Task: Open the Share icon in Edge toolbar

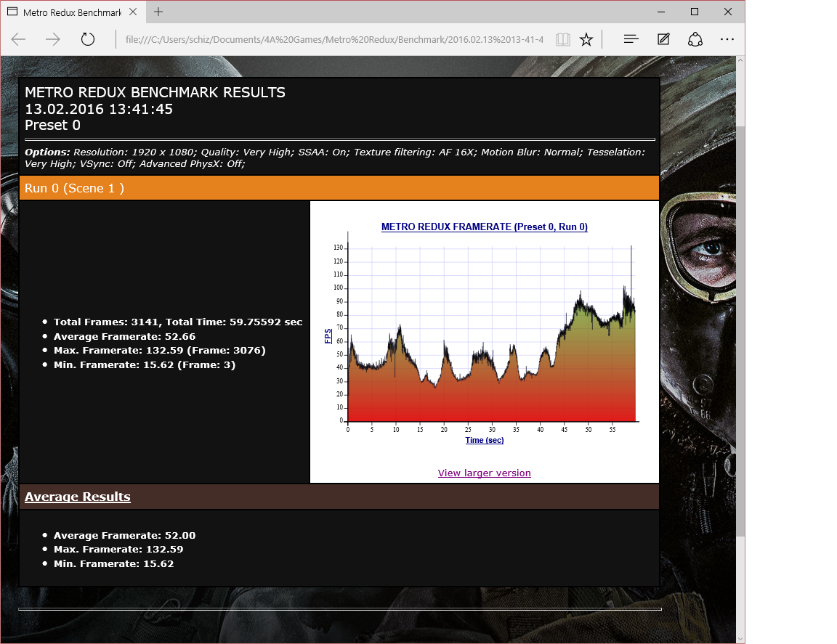Action: (x=695, y=39)
